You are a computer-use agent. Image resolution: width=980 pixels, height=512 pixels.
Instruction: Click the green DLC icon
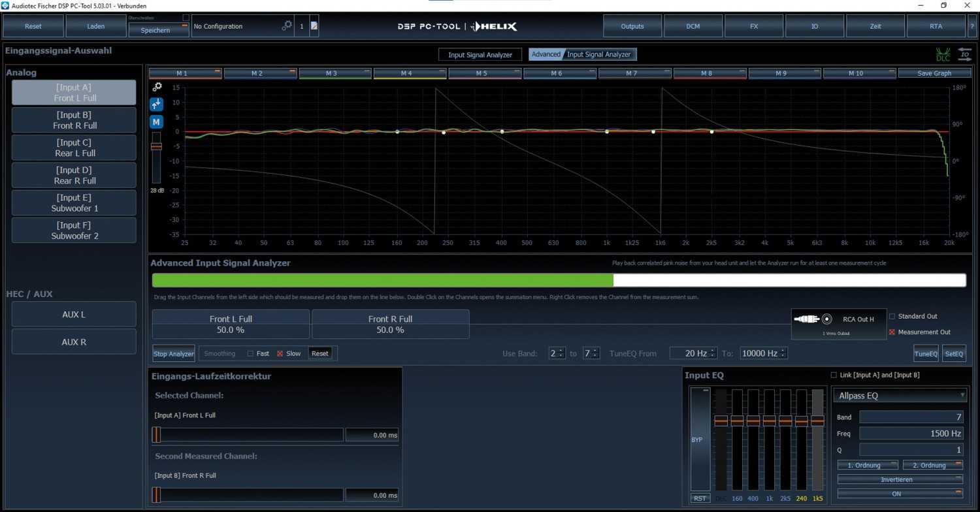coord(943,55)
